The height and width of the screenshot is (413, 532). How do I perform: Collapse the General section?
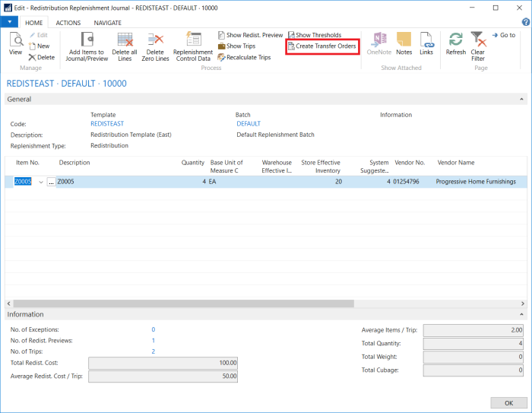521,99
